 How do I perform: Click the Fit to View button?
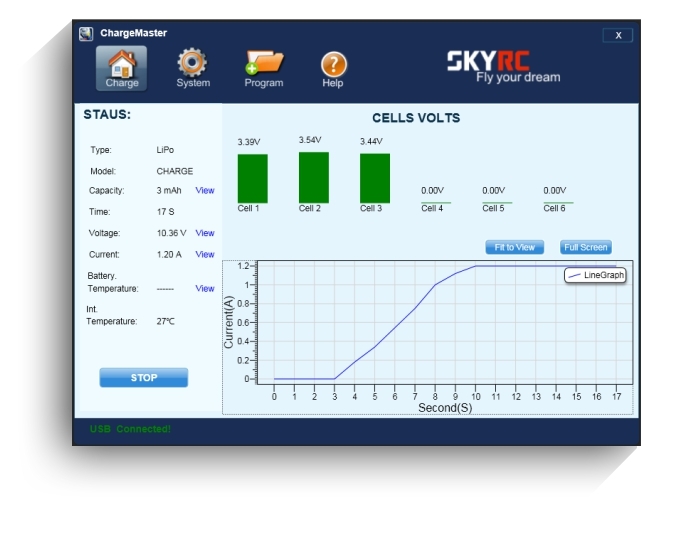click(x=514, y=247)
